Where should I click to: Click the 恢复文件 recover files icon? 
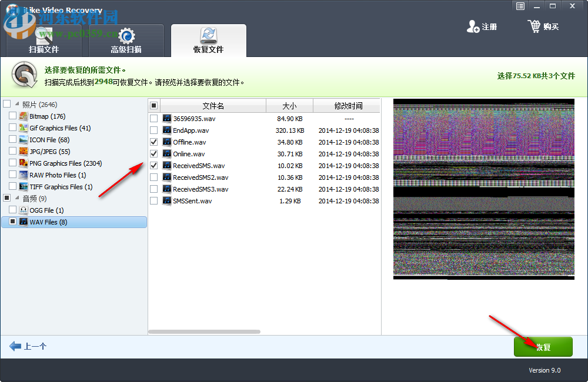tap(209, 35)
